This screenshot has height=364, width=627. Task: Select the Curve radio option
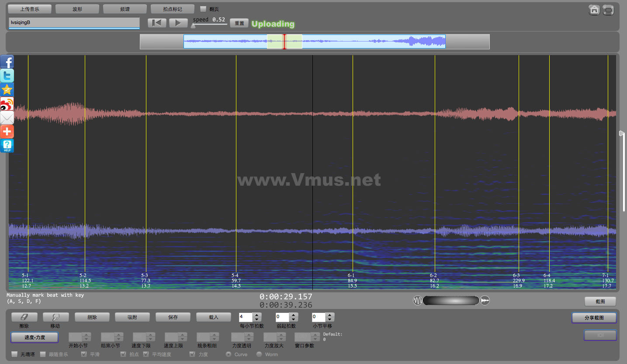click(x=229, y=354)
